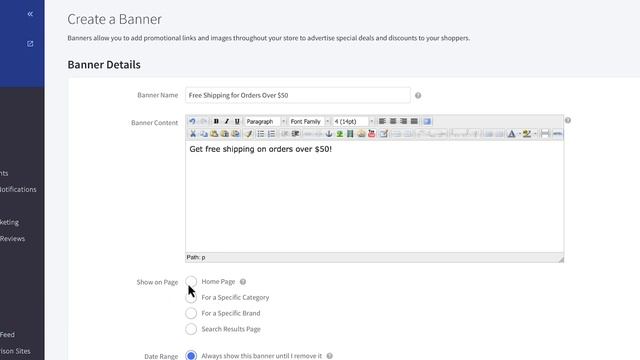Insert a bulleted list

tap(261, 133)
